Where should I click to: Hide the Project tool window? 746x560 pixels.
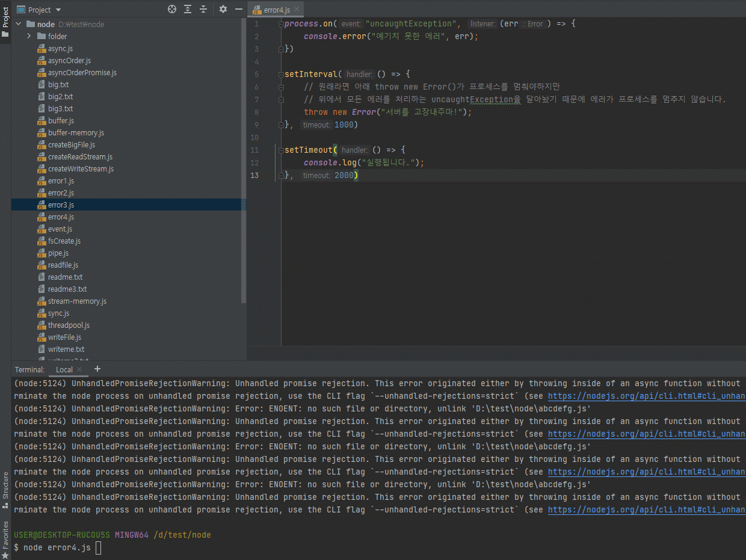point(239,9)
